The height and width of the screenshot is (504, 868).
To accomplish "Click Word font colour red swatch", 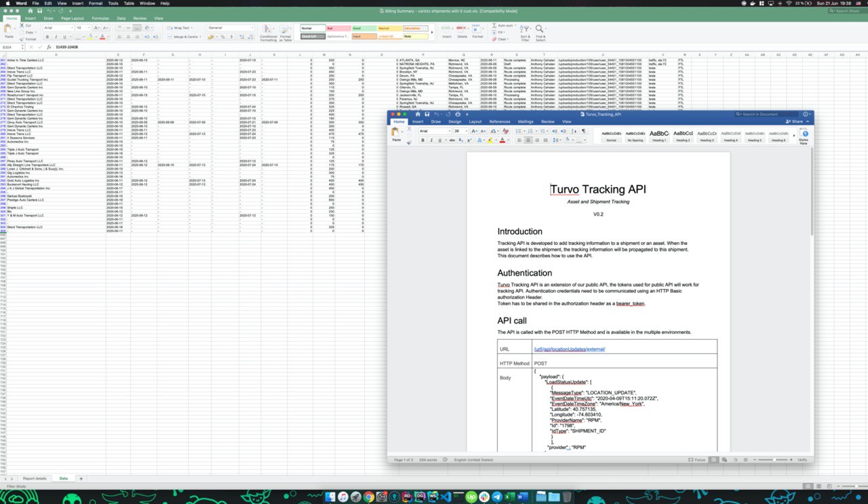I will tap(502, 140).
